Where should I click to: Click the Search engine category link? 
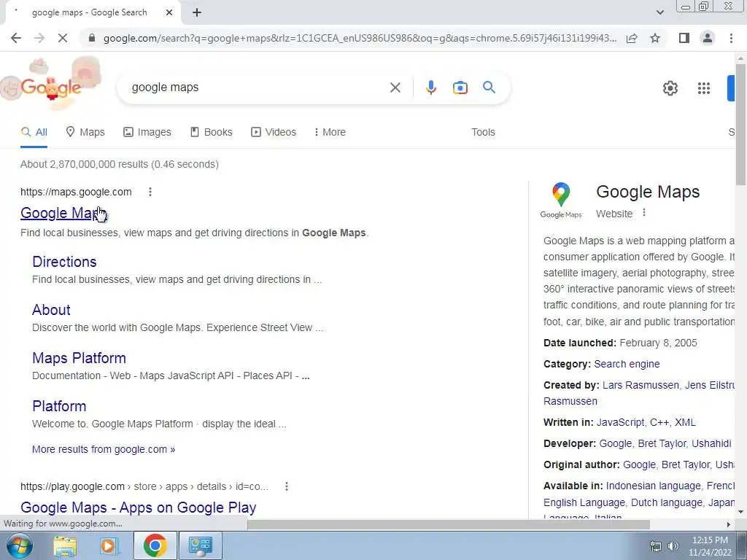(627, 365)
